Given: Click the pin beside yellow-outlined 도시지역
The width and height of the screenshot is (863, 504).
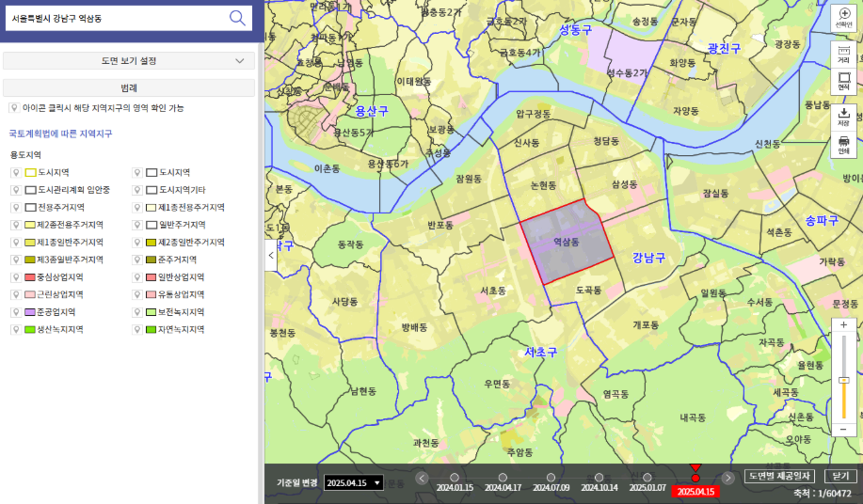Looking at the screenshot, I should pyautogui.click(x=16, y=173).
